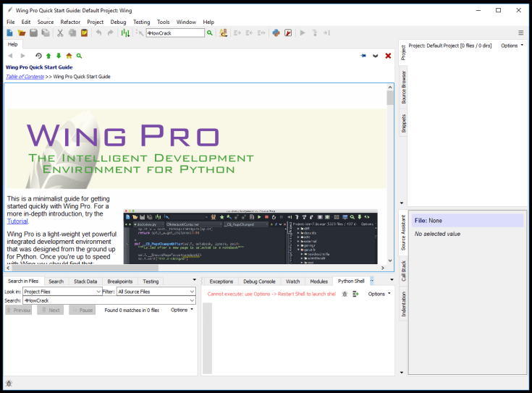Click the indent lines toolbar icon
532x393 pixels.
coord(237,33)
